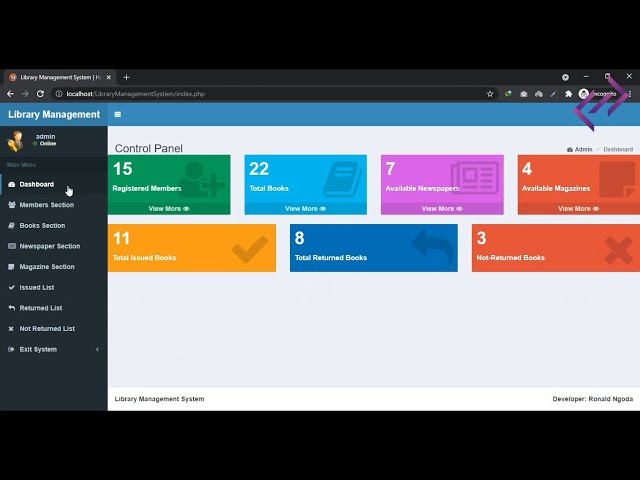Click the Members Section people icon

pyautogui.click(x=11, y=205)
